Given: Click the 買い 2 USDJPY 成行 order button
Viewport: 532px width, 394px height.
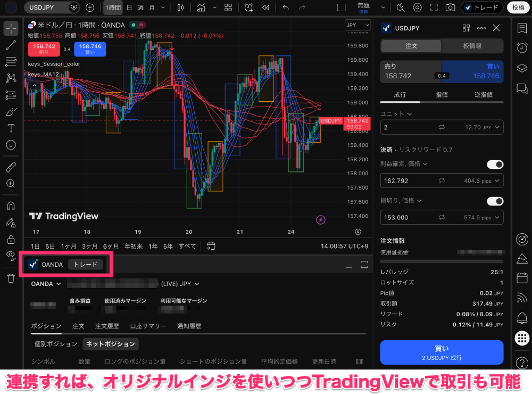Looking at the screenshot, I should click(x=442, y=352).
